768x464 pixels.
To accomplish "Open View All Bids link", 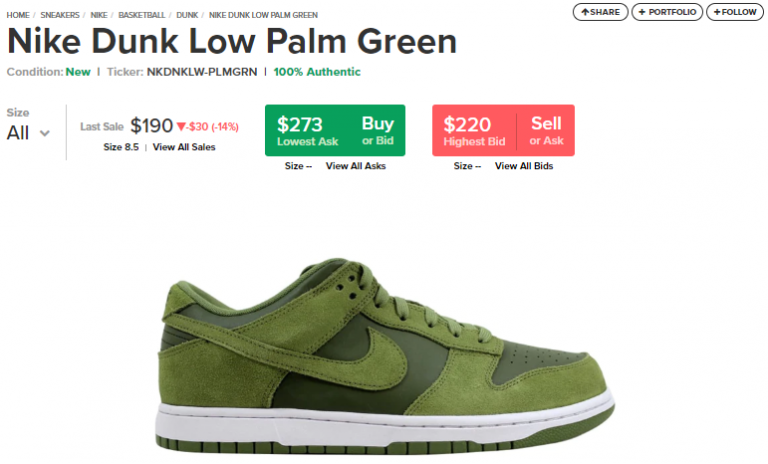I will (x=524, y=166).
